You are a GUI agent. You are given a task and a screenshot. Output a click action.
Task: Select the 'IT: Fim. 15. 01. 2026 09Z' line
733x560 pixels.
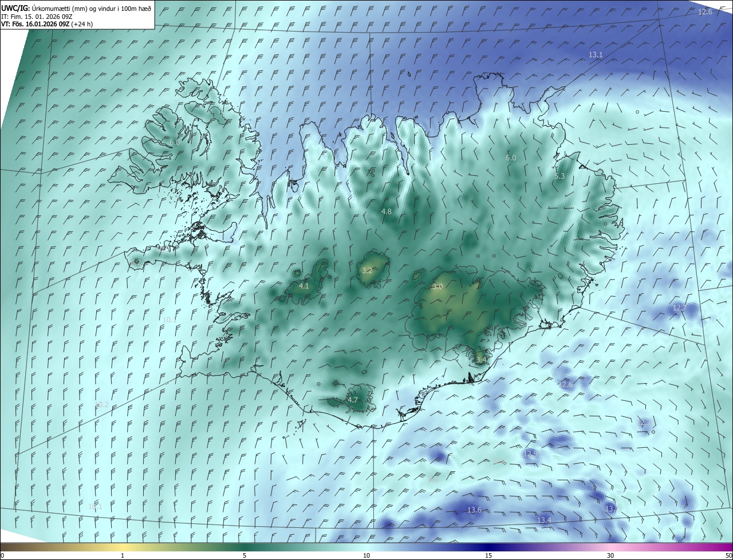pos(37,16)
